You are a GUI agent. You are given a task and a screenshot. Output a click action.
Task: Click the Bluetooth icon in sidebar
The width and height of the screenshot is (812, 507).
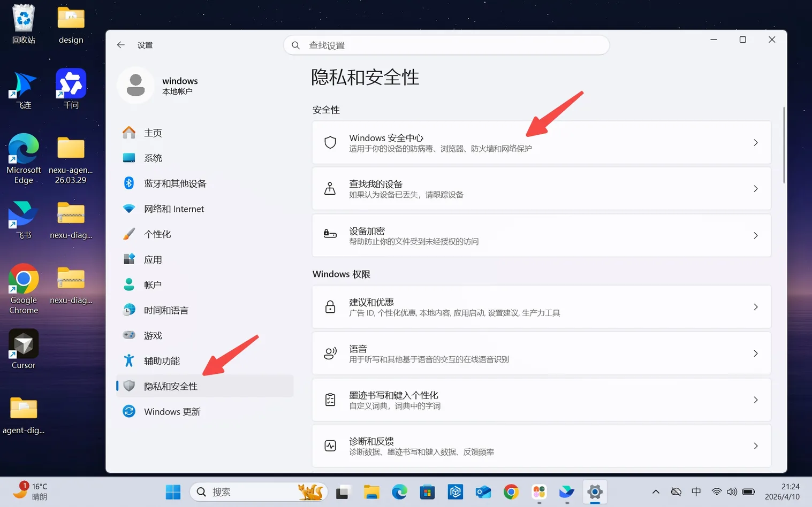point(129,183)
